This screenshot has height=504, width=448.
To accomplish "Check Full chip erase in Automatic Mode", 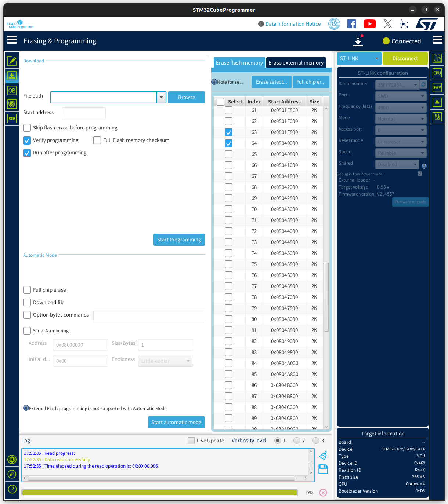I will pos(27,290).
